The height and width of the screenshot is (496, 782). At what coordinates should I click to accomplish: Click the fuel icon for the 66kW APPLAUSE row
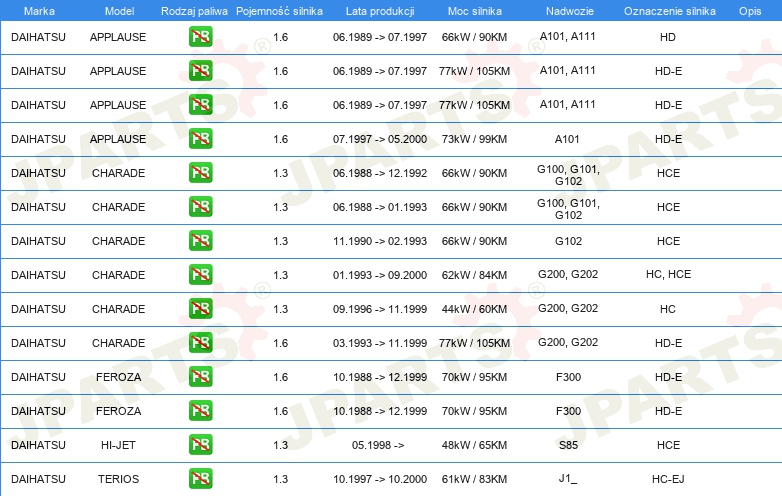coord(201,37)
